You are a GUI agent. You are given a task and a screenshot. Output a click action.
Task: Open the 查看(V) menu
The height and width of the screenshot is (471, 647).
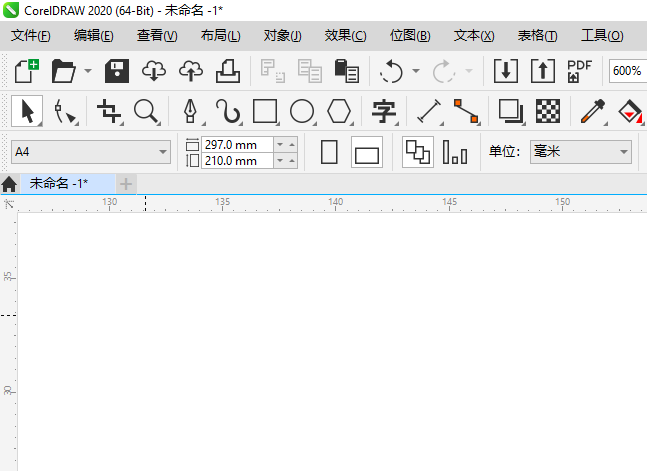157,36
